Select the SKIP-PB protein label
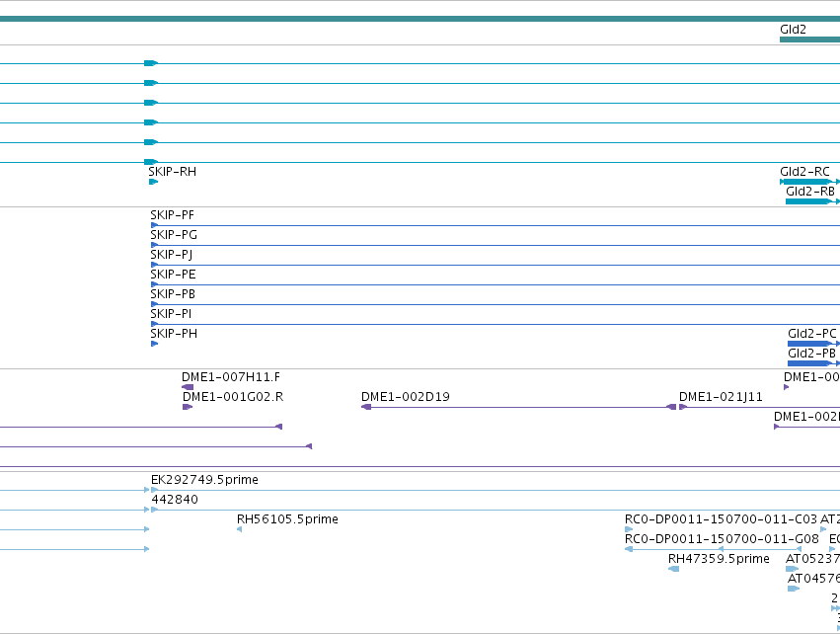The width and height of the screenshot is (840, 634). [x=173, y=294]
